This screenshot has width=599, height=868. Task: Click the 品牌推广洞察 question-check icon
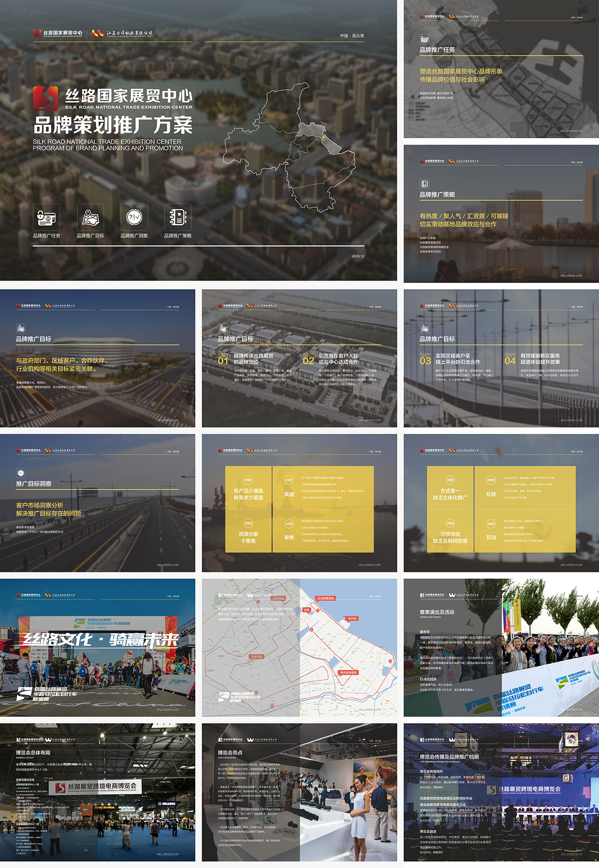tap(134, 217)
